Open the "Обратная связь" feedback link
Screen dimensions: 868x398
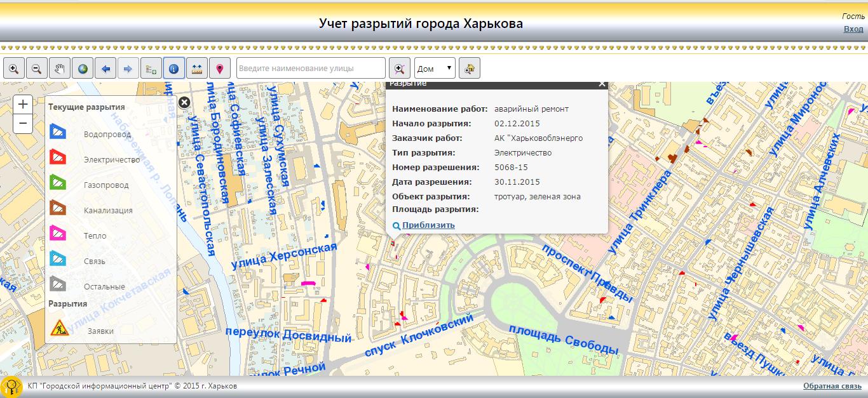[832, 386]
